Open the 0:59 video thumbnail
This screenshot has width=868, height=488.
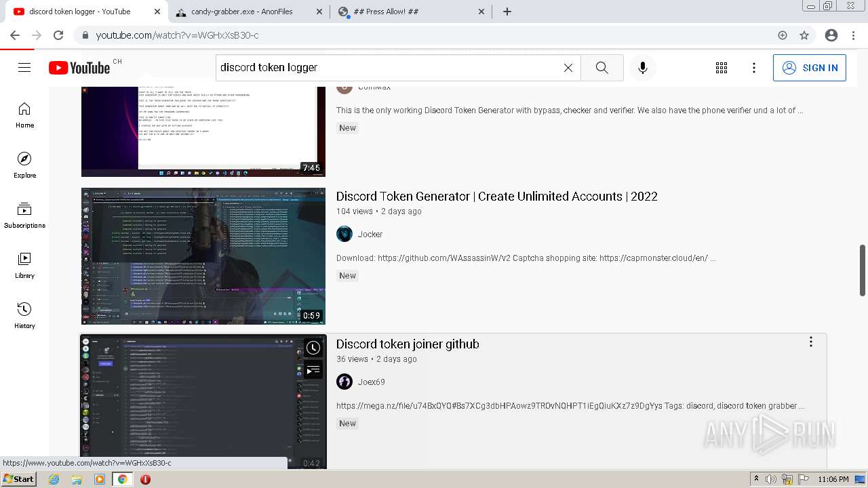click(203, 256)
